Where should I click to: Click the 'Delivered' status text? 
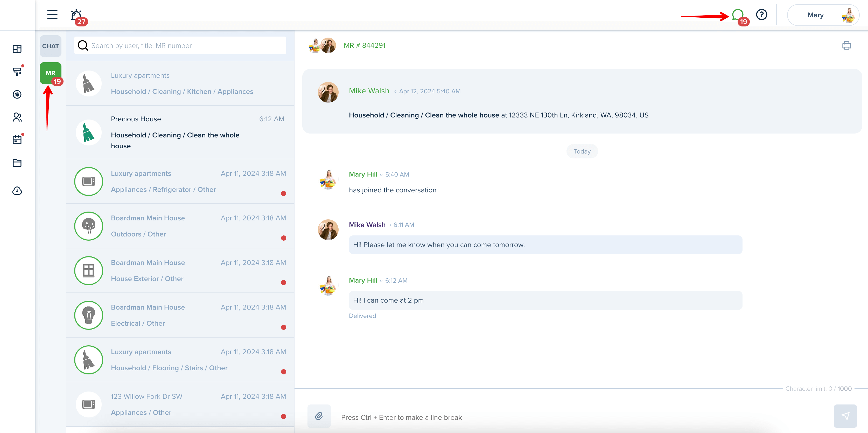click(x=362, y=316)
